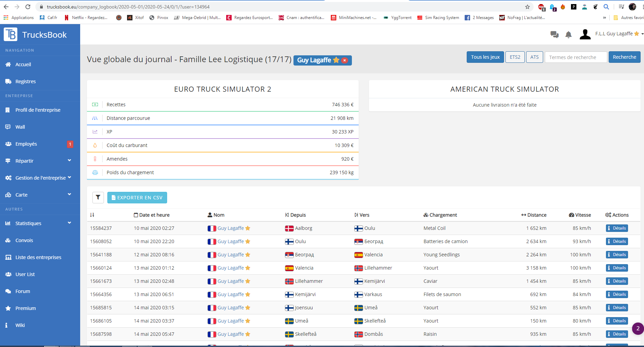Viewport: 644px width, 347px height.
Task: Open the Autres favoris bookmarks folder
Action: click(x=628, y=18)
